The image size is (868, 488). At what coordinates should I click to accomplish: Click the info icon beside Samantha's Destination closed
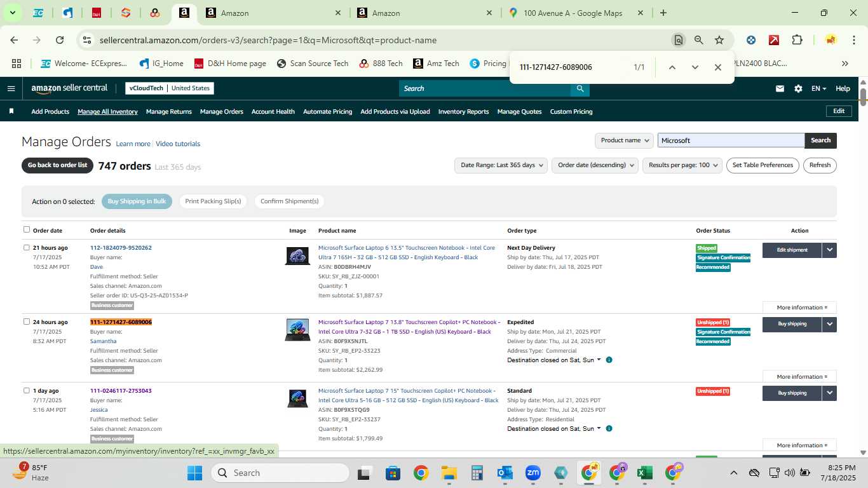pyautogui.click(x=609, y=360)
